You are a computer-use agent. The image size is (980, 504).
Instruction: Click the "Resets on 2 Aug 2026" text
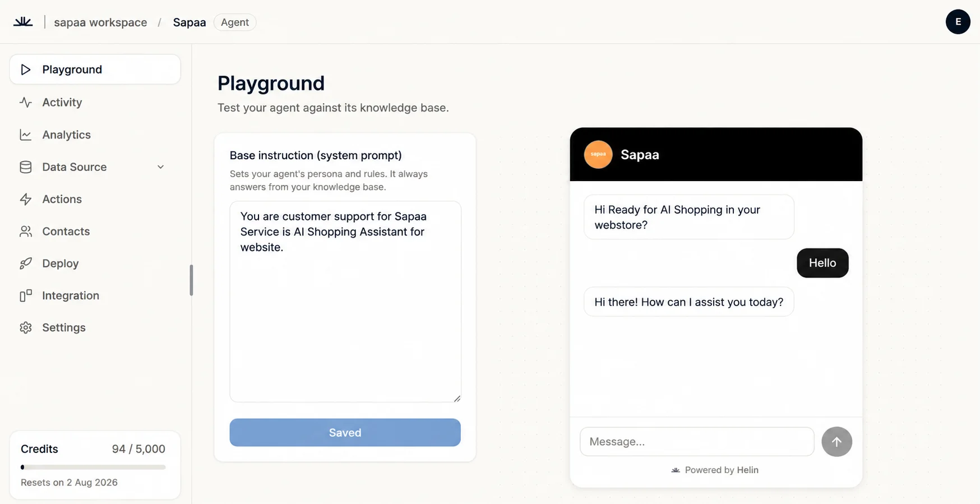pos(69,482)
